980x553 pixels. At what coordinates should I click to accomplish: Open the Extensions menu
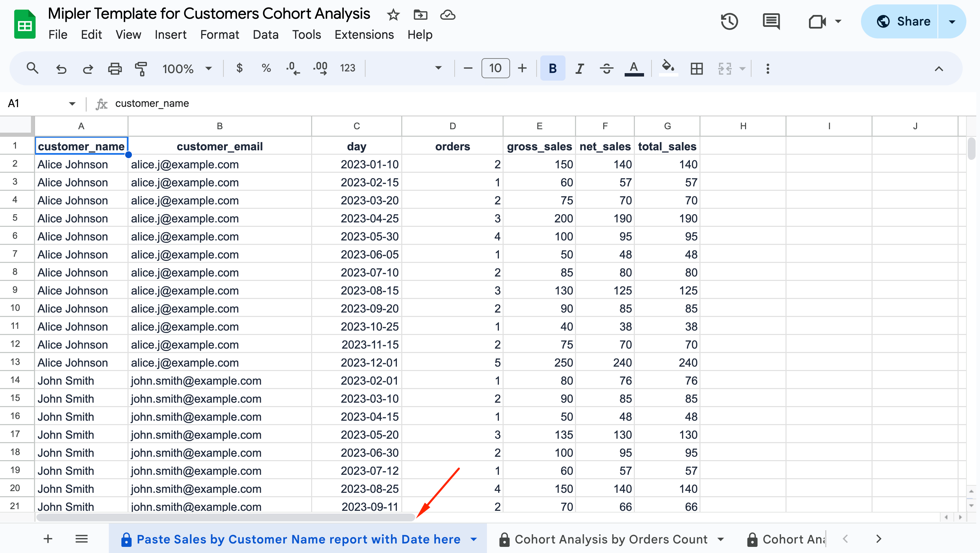tap(364, 35)
